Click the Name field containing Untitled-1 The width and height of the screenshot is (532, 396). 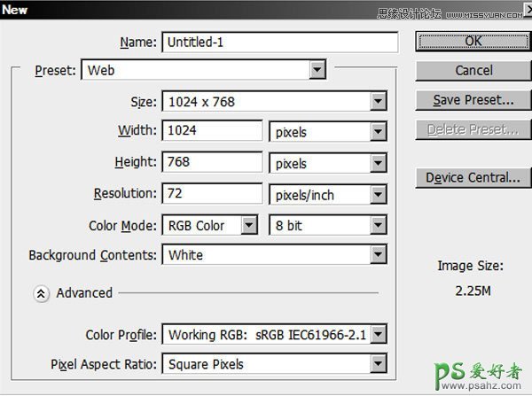279,42
